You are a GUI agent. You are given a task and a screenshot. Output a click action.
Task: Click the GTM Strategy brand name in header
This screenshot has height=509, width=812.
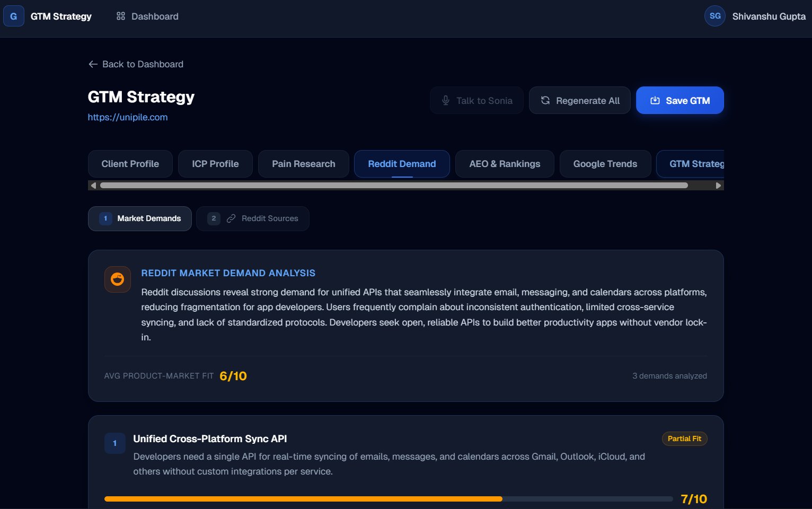[61, 16]
